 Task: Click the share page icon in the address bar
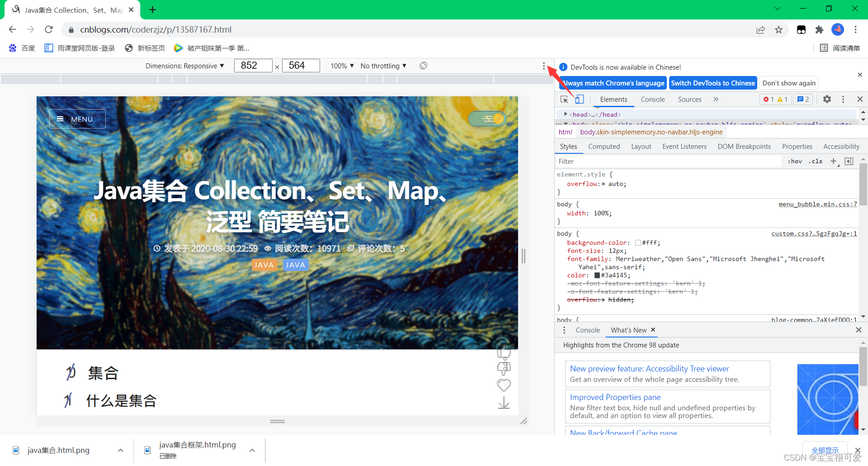760,30
